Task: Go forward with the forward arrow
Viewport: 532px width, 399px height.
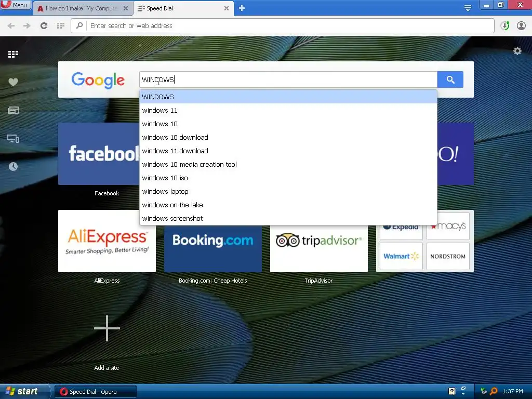Action: pos(27,26)
